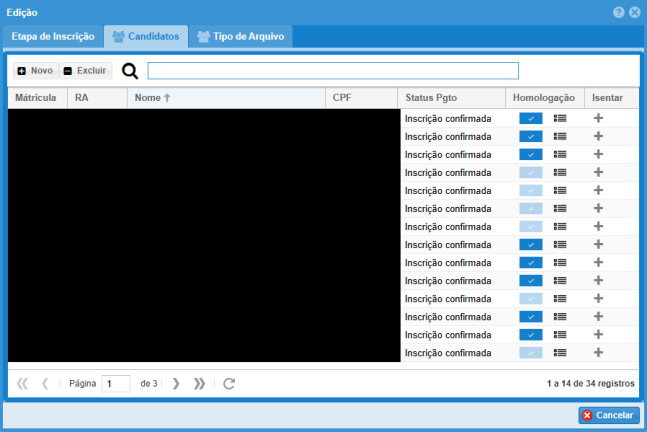Image resolution: width=647 pixels, height=432 pixels.
Task: Switch to the Etapa de Inscrição tab
Action: (53, 37)
